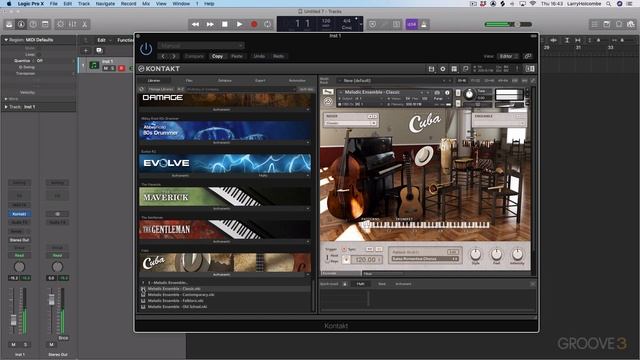The height and width of the screenshot is (360, 640).
Task: Toggle the cycle mode button
Action: point(267,24)
